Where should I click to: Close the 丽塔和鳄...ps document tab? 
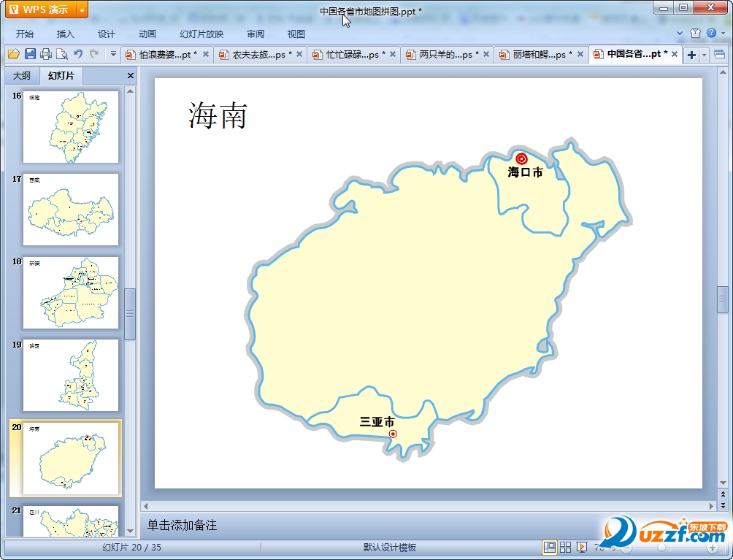[x=580, y=54]
